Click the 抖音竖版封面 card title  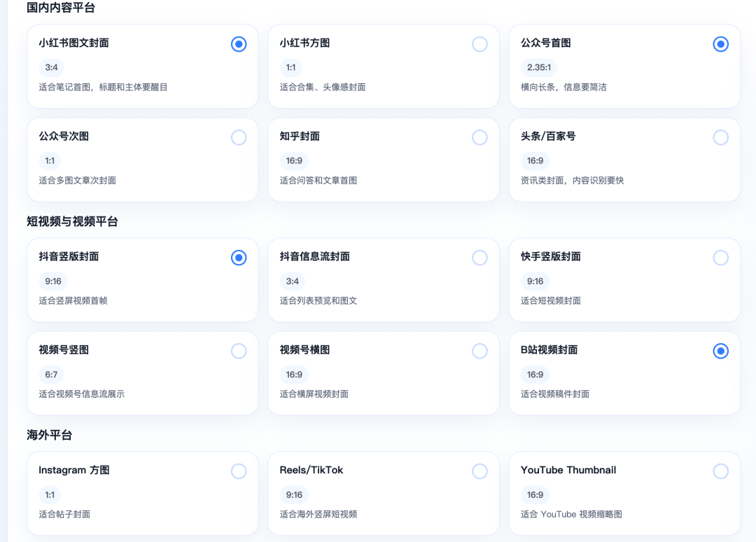click(69, 256)
